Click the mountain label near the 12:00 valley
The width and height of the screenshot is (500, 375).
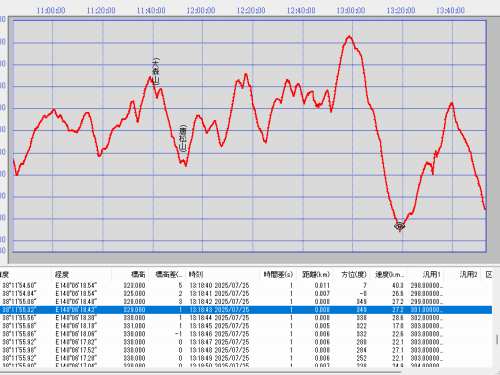click(183, 138)
